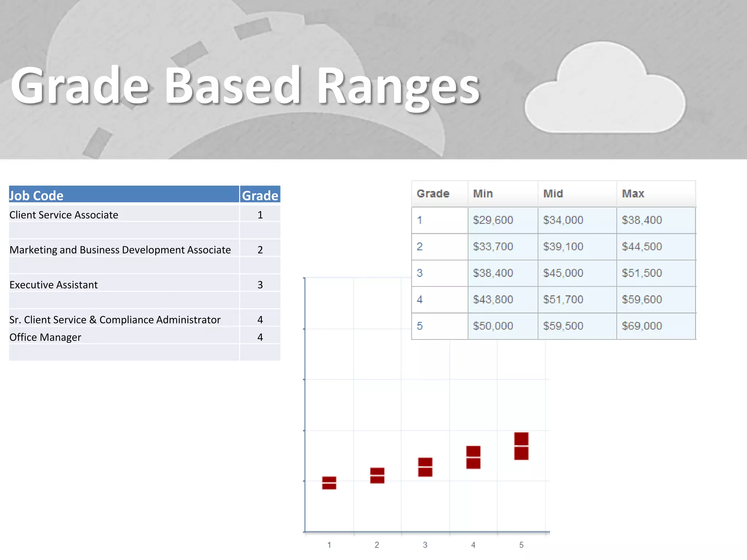The height and width of the screenshot is (560, 747).
Task: Click the Grade Based Ranges title
Action: click(x=245, y=86)
